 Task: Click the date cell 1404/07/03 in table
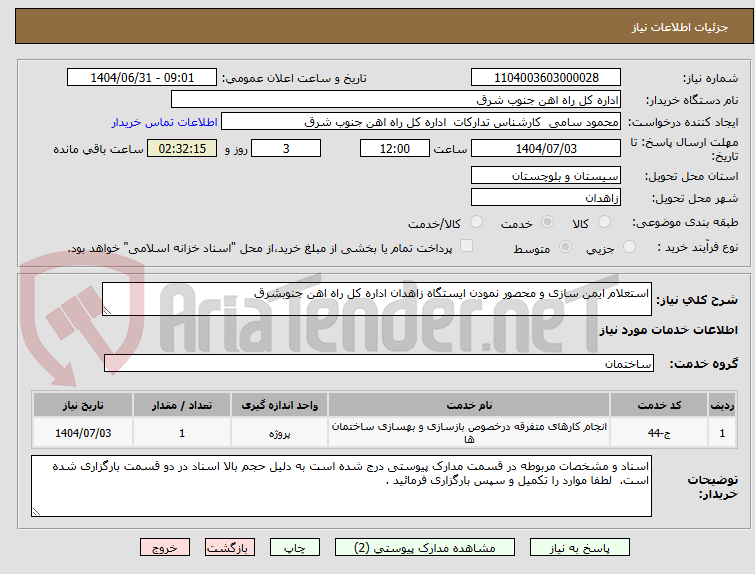click(x=83, y=433)
